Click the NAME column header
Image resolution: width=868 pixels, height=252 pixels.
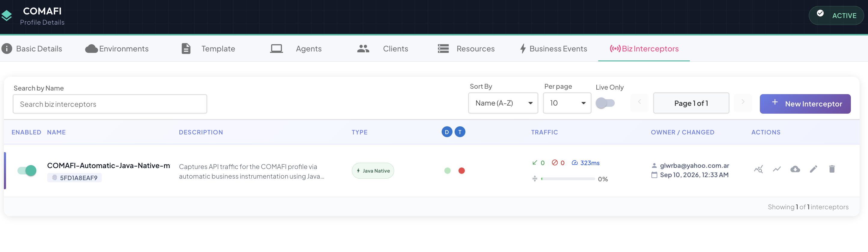(56, 132)
